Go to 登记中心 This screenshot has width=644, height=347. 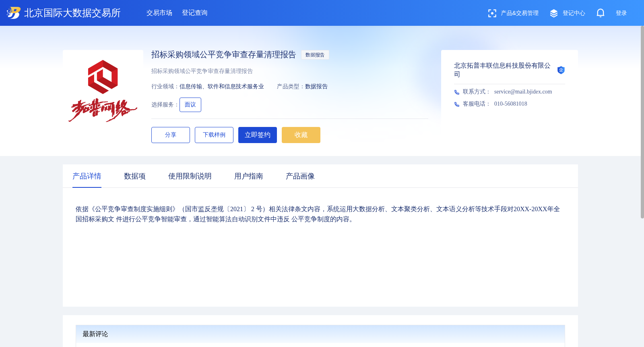point(574,13)
